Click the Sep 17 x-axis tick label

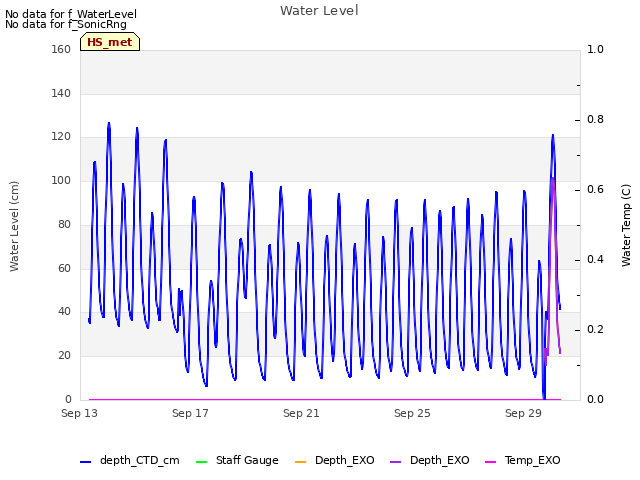pos(190,413)
